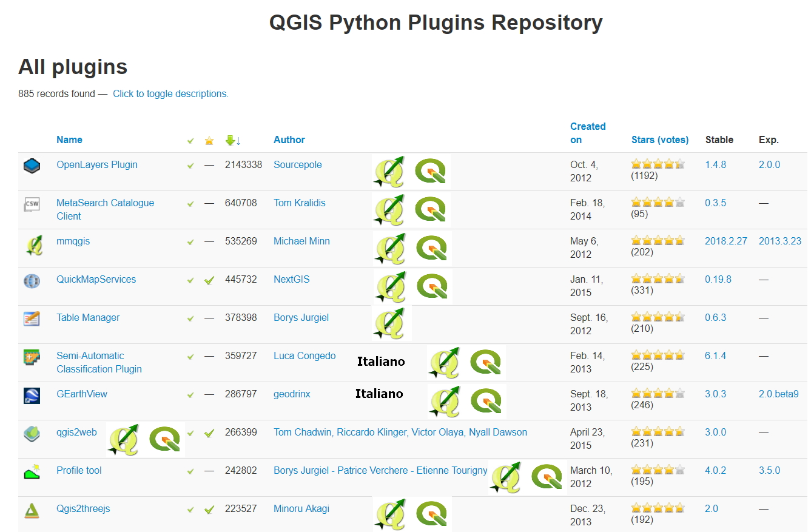Screen dimensions: 811x532
Task: Sort table by Created on column
Action: (587, 133)
